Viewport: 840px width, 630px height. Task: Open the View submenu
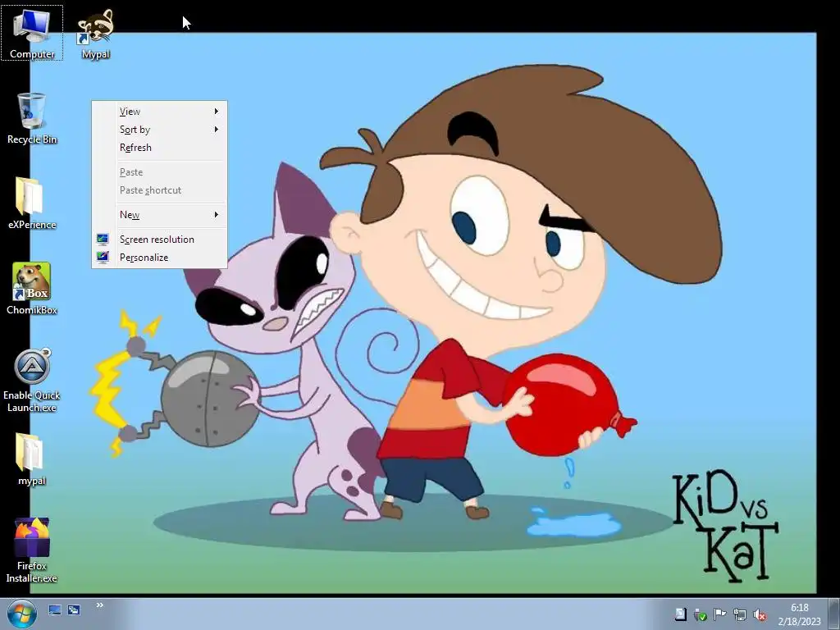tap(160, 112)
